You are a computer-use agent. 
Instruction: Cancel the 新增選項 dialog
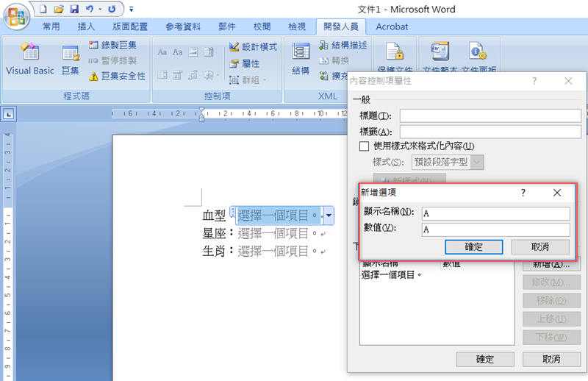[540, 247]
